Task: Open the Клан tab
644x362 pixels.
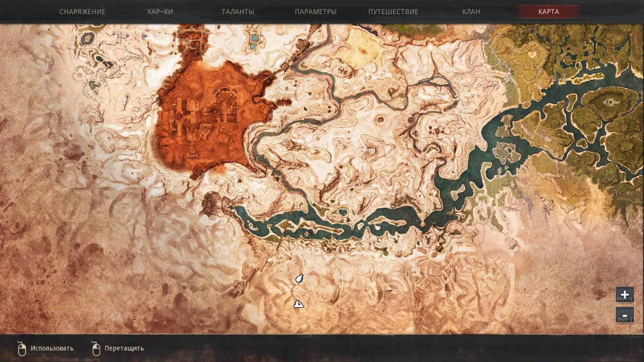Action: click(x=471, y=12)
